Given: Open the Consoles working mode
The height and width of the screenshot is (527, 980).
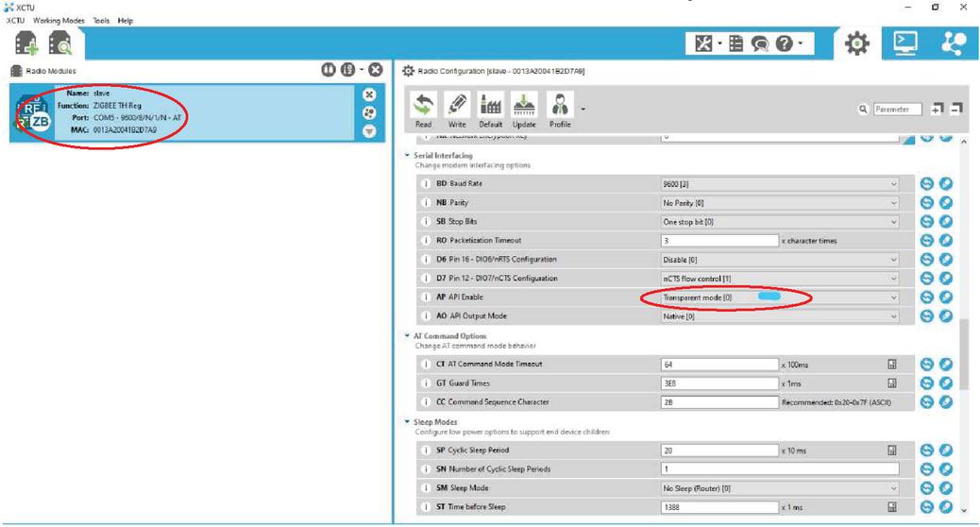Looking at the screenshot, I should [x=905, y=43].
